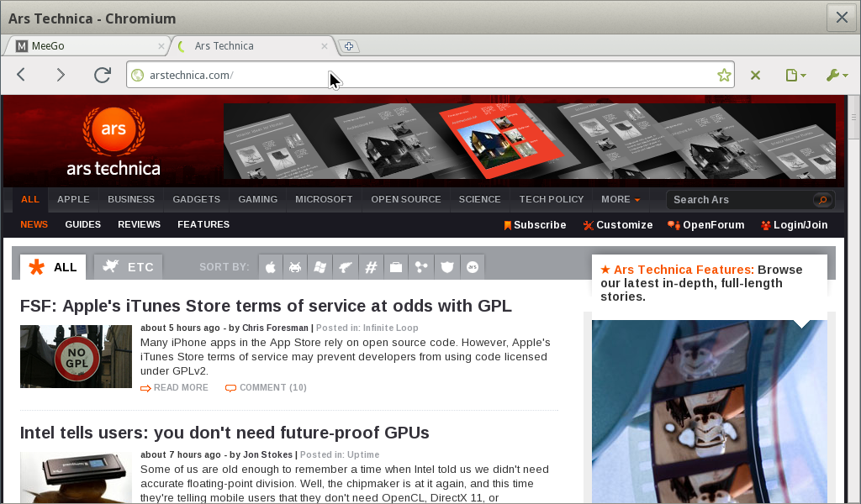Open the GAMING category
The height and width of the screenshot is (504, 861).
point(257,200)
